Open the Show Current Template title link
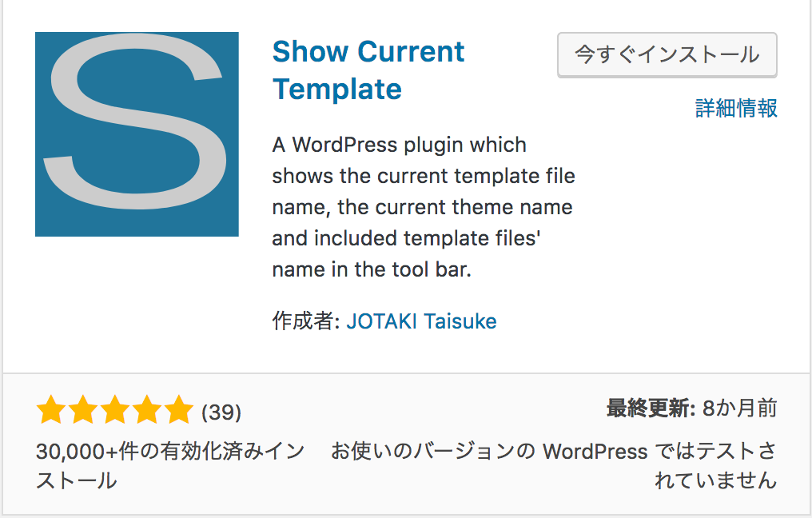The image size is (812, 518). [368, 70]
